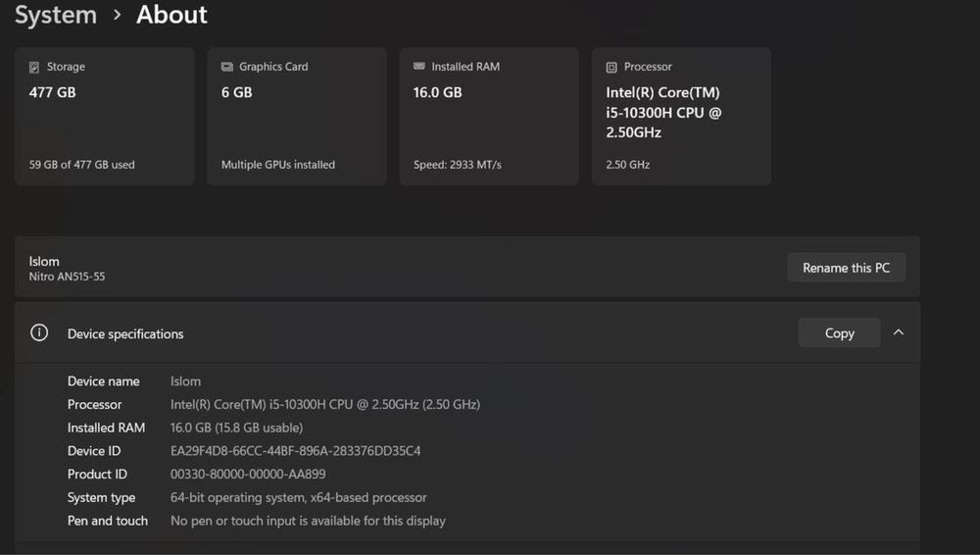The width and height of the screenshot is (980, 555).
Task: Select '16.0 GB (15.8 GB usable)'
Action: 236,428
